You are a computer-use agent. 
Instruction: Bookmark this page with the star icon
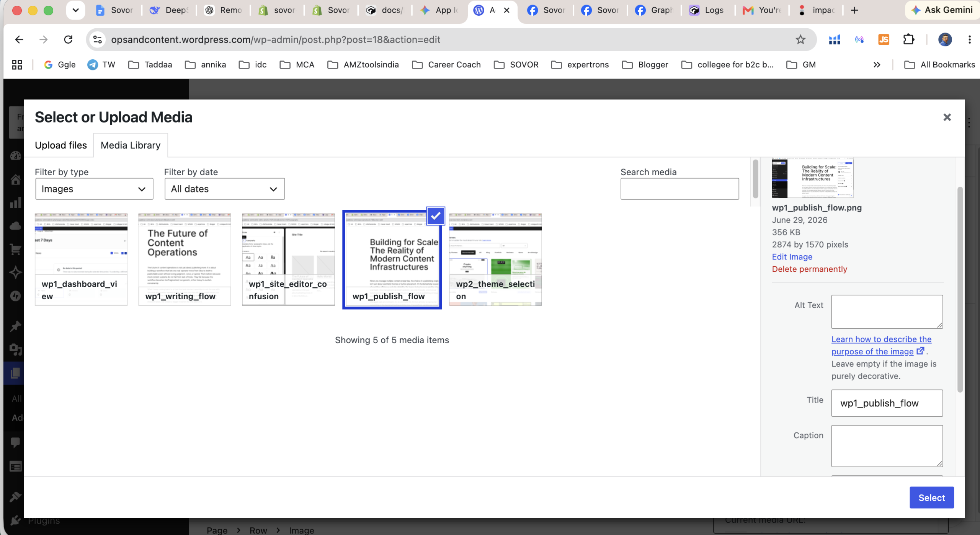tap(800, 39)
